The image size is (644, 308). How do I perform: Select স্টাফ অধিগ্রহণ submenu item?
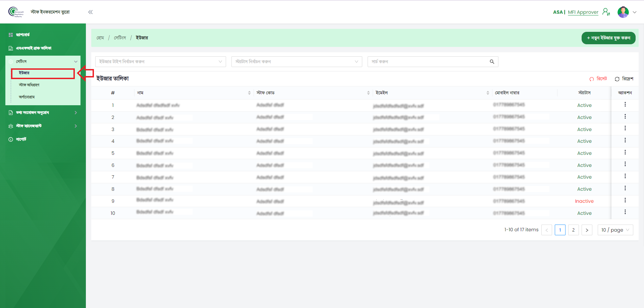pyautogui.click(x=29, y=85)
